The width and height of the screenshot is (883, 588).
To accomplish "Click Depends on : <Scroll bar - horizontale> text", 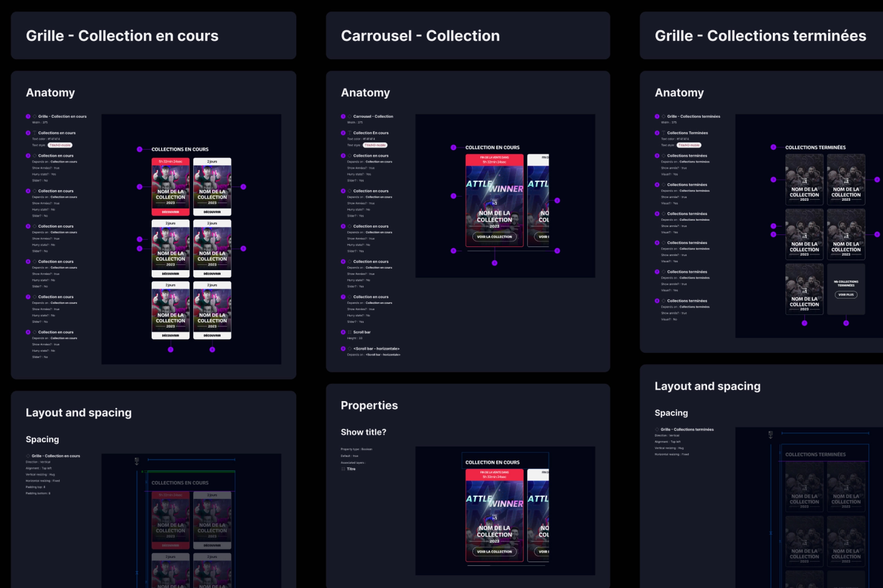I will tap(374, 355).
